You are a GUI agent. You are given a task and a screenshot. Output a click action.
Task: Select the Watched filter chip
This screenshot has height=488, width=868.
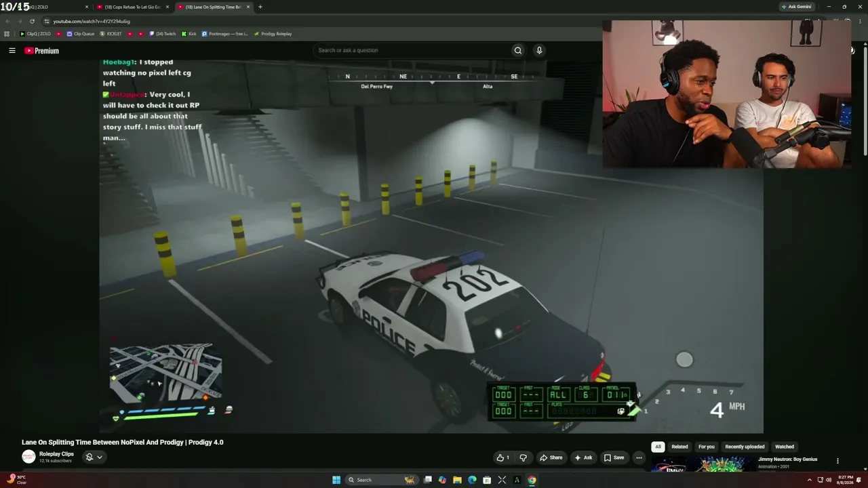point(785,447)
